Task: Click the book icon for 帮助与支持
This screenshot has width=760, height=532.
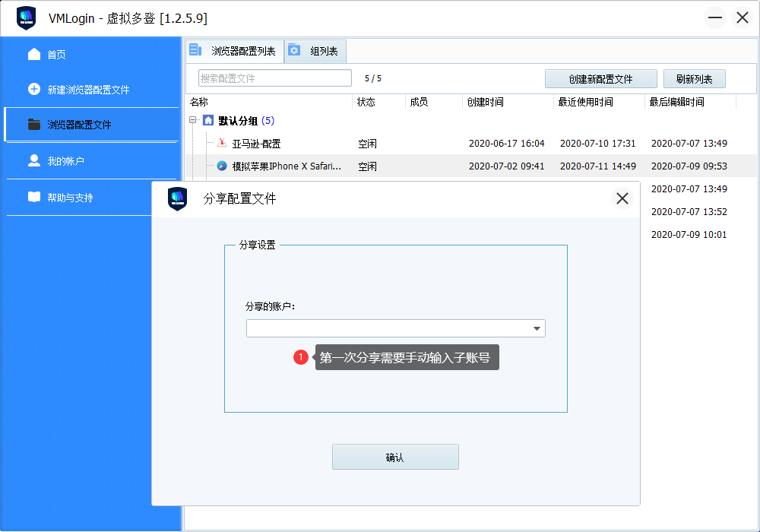Action: pos(34,197)
